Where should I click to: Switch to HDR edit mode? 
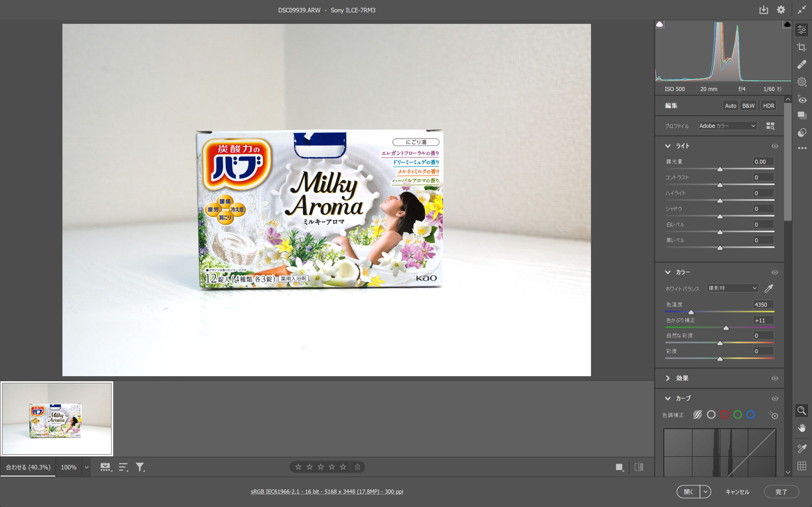(768, 106)
